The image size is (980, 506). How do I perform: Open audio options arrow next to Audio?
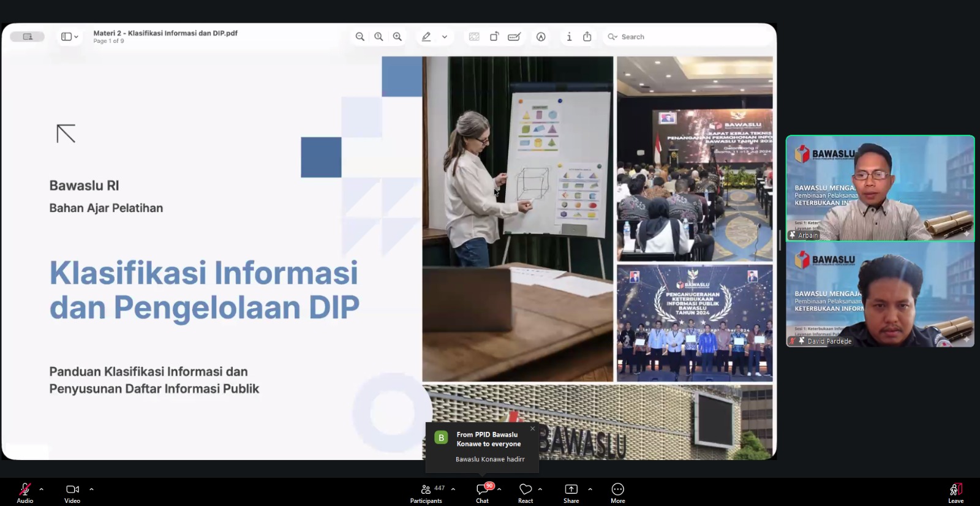[x=41, y=489]
